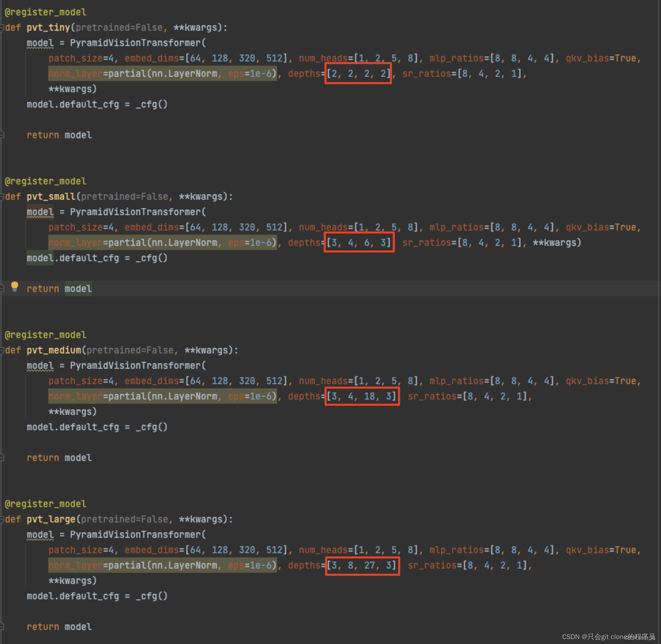661x644 pixels.
Task: Click the depths list [2, 2, 2, 2]
Action: 358,74
